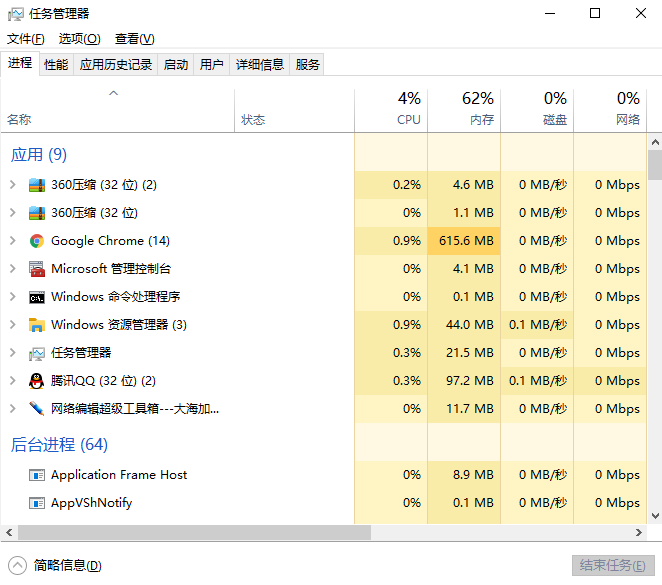Sort processes by 内存 column header
The width and height of the screenshot is (662, 585).
(x=480, y=109)
